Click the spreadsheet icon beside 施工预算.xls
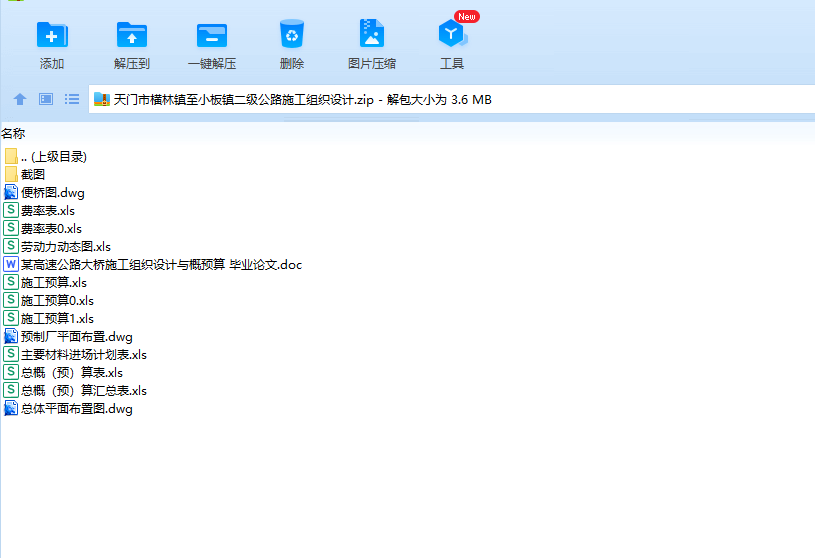 11,282
